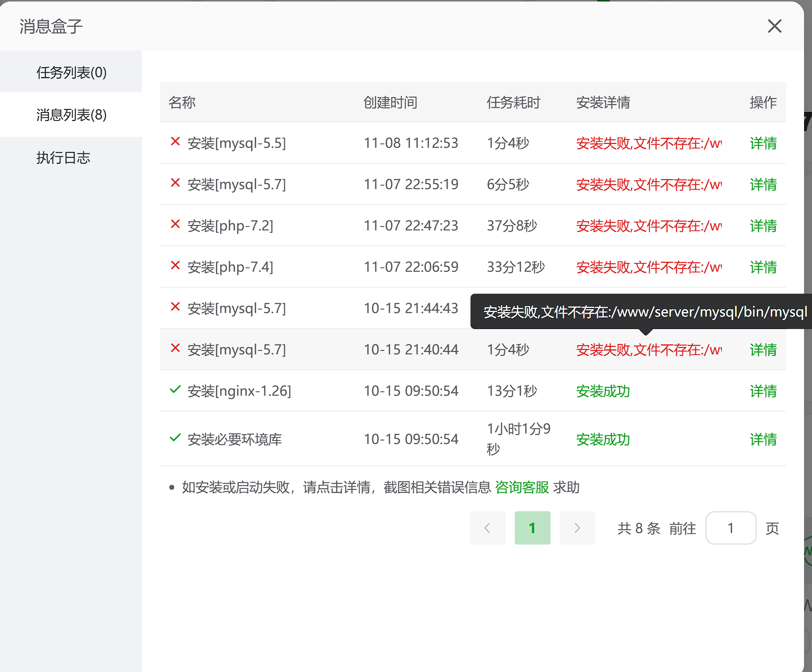The width and height of the screenshot is (812, 672).
Task: Click the red failure icon beside 安装[mysql-5.5]
Action: tap(175, 143)
